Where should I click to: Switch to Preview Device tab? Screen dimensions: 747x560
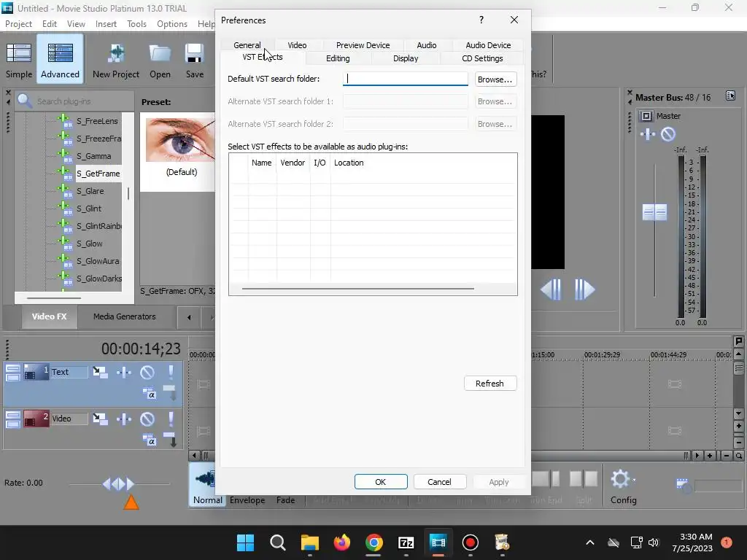coord(363,45)
